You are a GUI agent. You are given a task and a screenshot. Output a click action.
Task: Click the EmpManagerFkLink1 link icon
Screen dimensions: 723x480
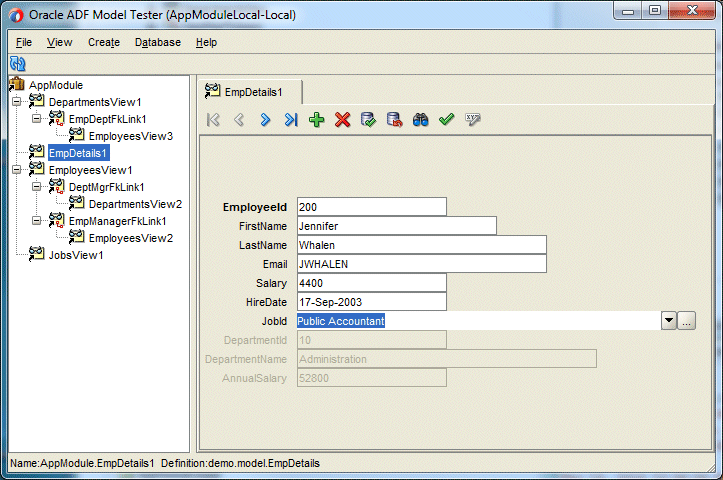[x=57, y=220]
